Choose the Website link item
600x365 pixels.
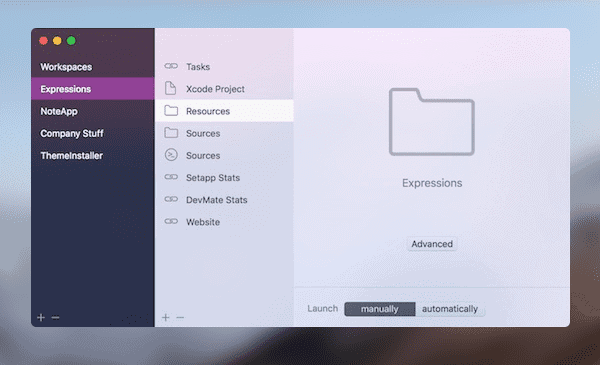click(x=224, y=222)
